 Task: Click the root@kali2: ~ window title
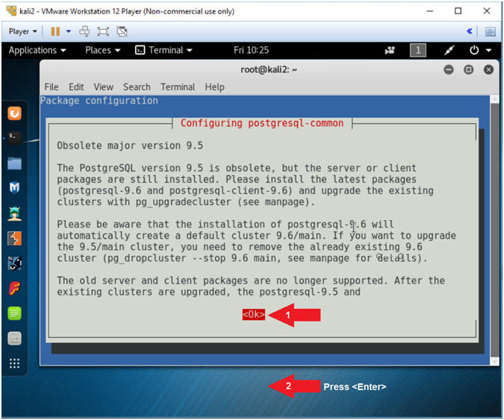(x=269, y=69)
